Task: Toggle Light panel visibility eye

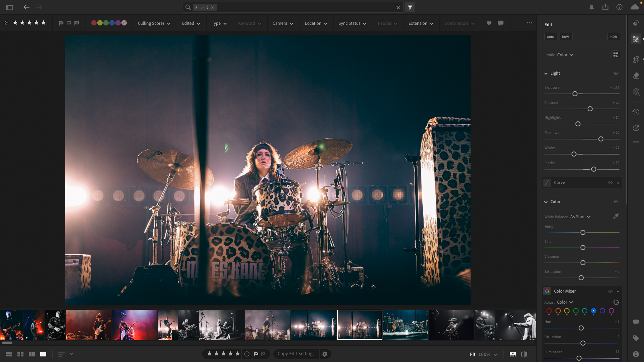Action: [x=615, y=73]
